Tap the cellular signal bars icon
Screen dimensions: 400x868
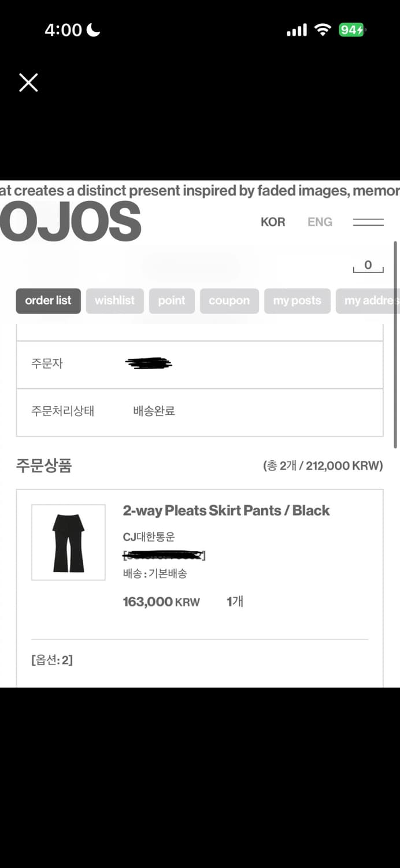296,29
